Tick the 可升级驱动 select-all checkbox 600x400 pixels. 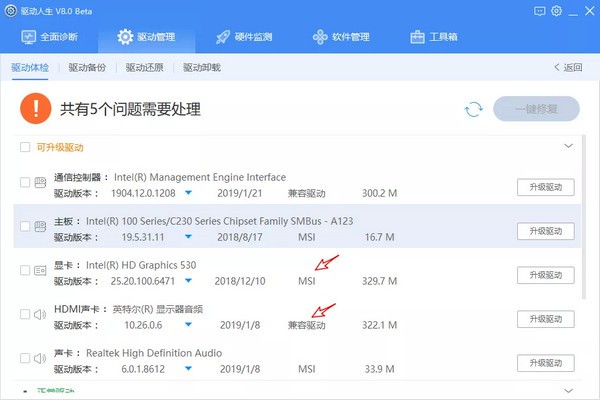(25, 147)
